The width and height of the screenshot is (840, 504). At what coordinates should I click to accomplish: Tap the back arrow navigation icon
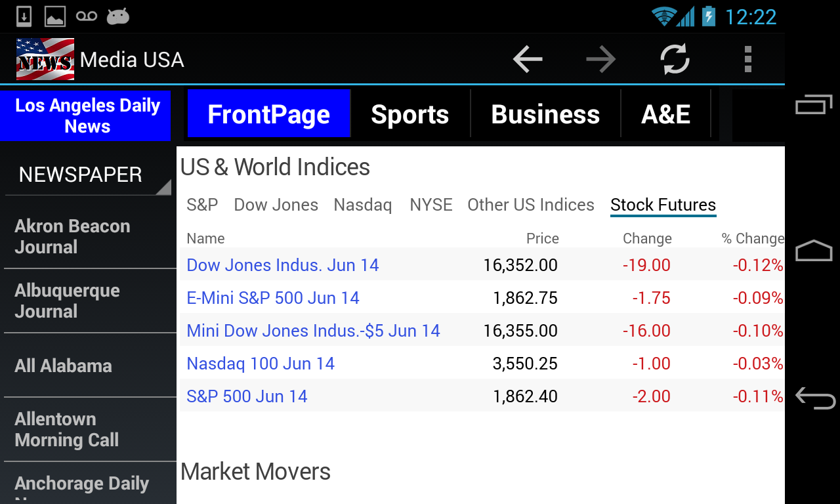(528, 60)
